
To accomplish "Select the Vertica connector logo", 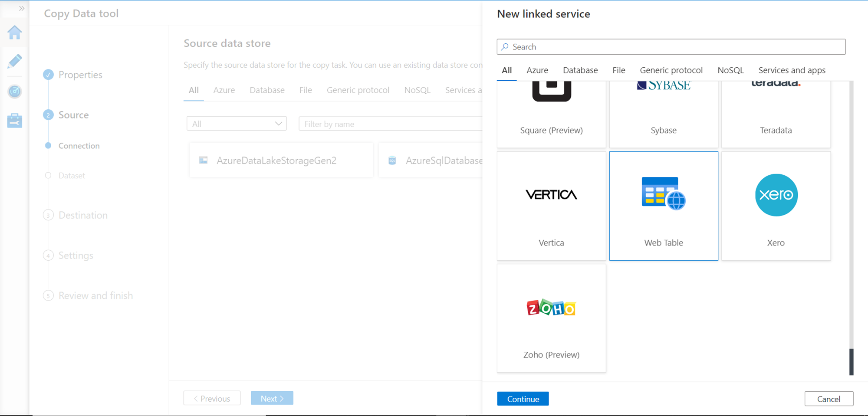I will pyautogui.click(x=551, y=195).
